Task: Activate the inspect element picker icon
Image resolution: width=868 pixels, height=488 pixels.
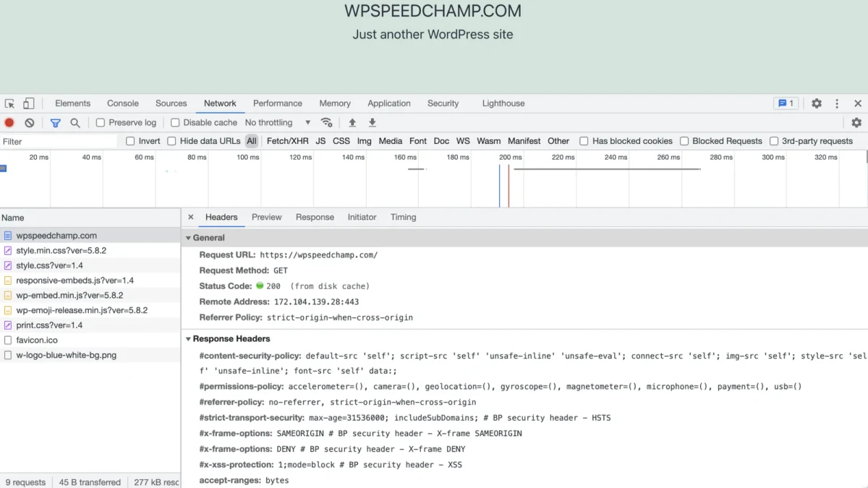Action: 9,103
